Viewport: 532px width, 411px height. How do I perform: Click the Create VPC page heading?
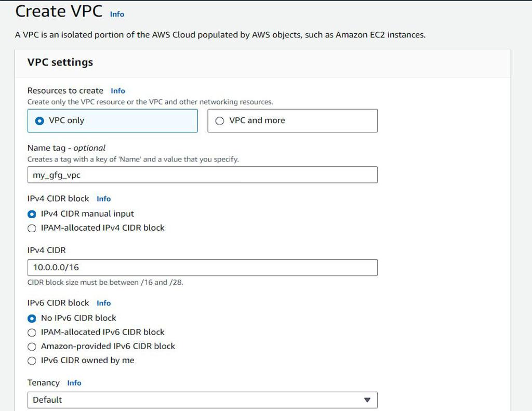(59, 11)
